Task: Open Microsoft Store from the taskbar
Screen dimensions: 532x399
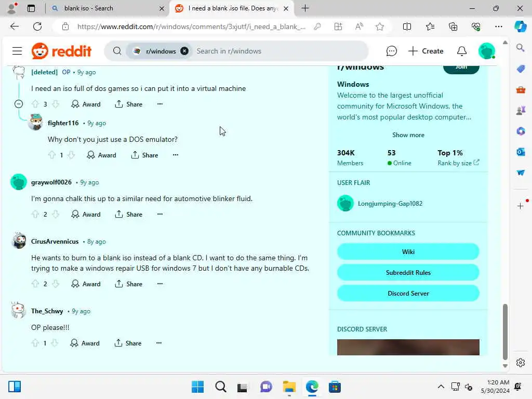Action: (335, 387)
